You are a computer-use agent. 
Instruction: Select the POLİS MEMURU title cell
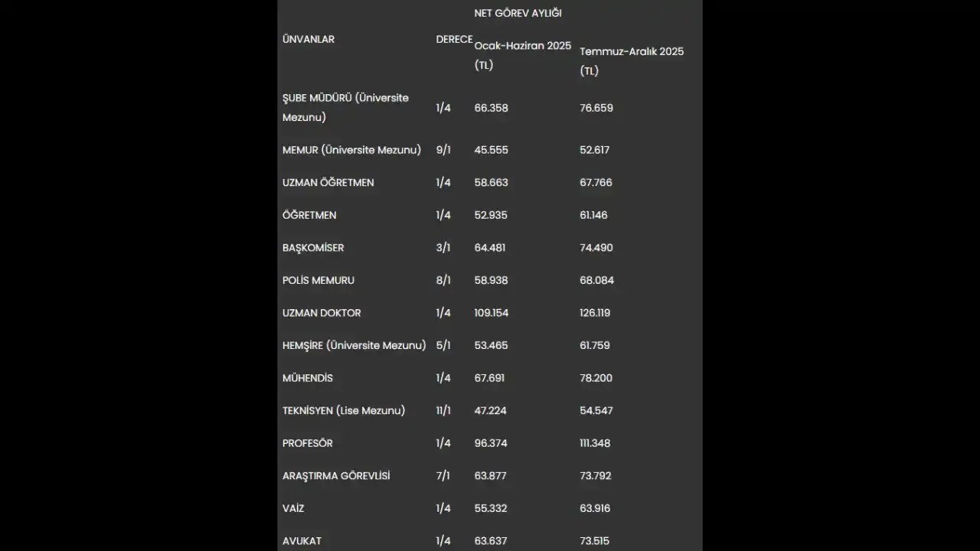[x=318, y=281]
